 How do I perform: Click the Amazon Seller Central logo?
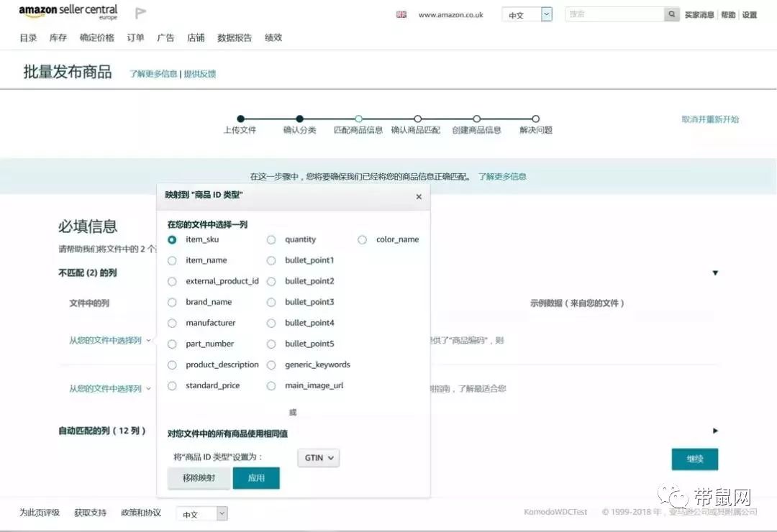point(68,12)
